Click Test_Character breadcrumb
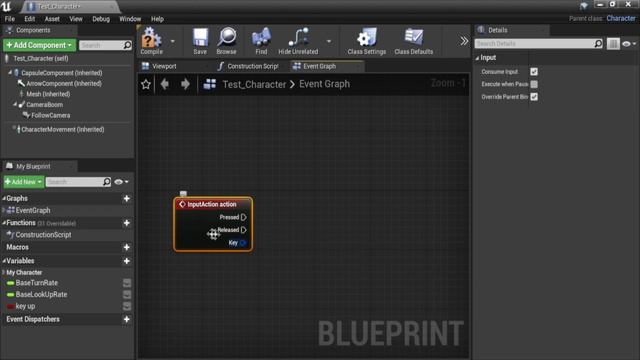640x360 pixels. 254,84
